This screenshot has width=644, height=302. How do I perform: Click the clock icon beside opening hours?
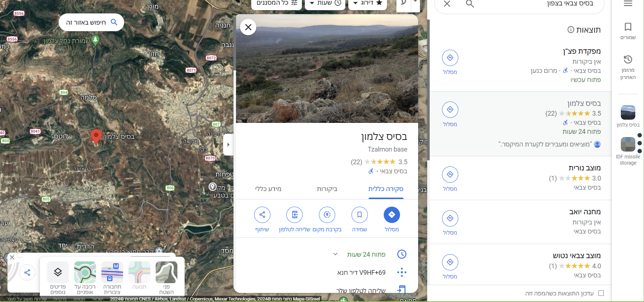pos(402,254)
